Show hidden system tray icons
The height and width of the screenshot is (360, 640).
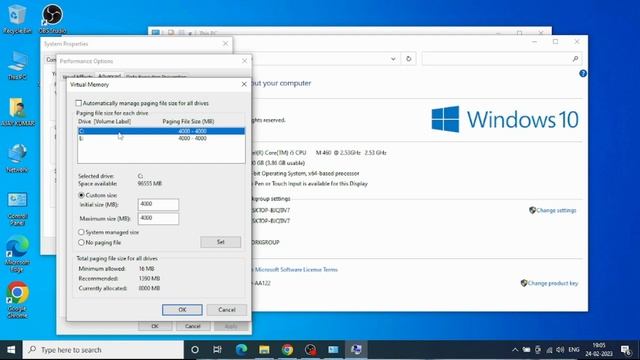[x=515, y=350]
